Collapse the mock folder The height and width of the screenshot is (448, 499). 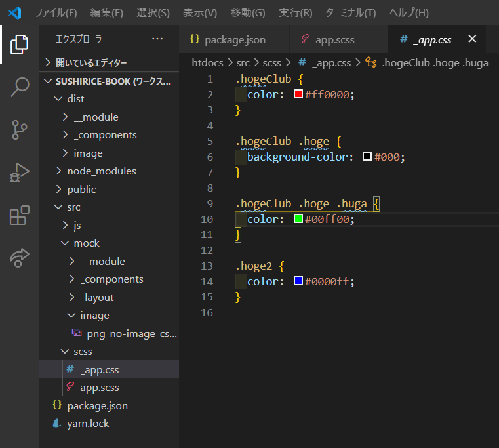[109, 243]
